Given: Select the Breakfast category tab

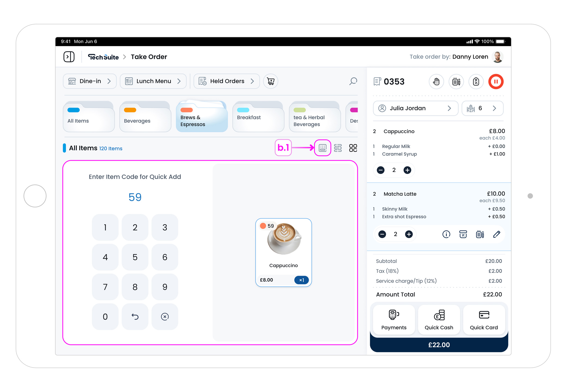Looking at the screenshot, I should point(258,117).
